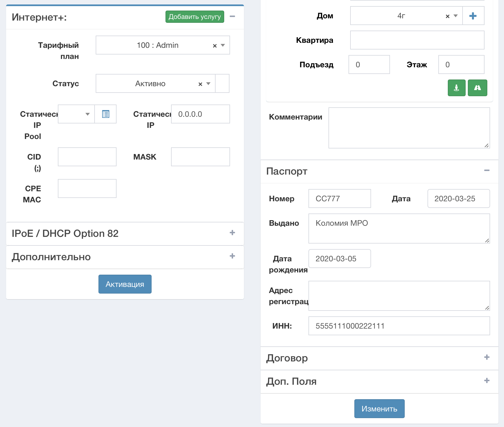
Task: Open the static IP pool list icon
Action: pyautogui.click(x=105, y=114)
